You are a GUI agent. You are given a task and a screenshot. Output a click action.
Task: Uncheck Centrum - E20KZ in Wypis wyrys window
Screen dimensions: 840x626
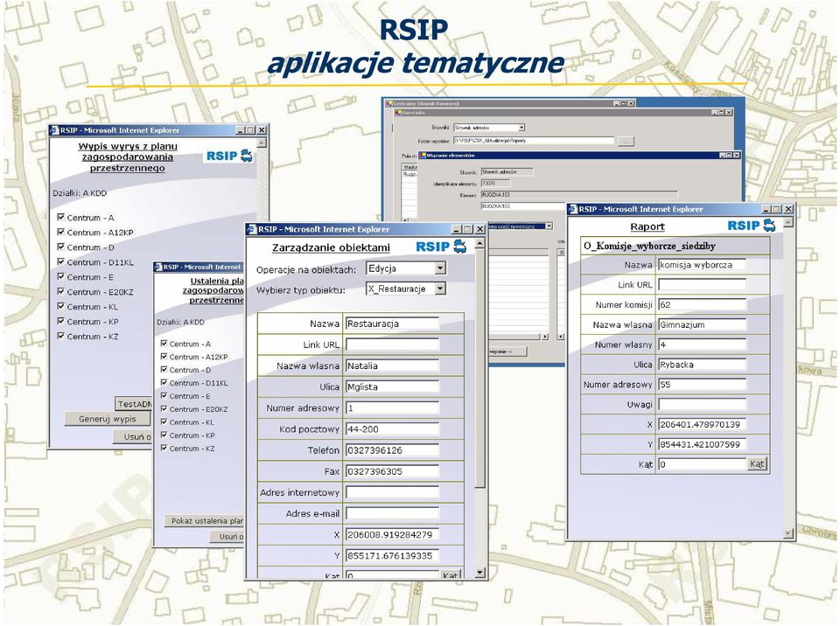60,291
